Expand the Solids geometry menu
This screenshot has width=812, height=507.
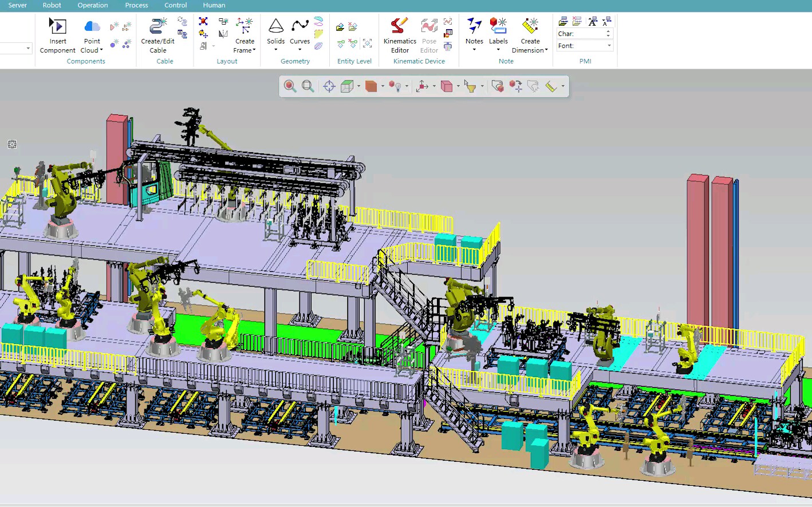(275, 34)
